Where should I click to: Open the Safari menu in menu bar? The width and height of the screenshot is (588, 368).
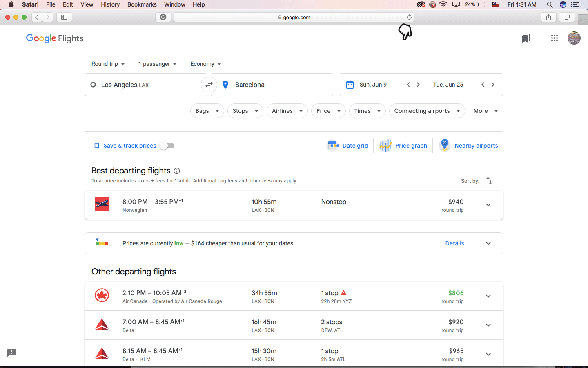pyautogui.click(x=30, y=4)
